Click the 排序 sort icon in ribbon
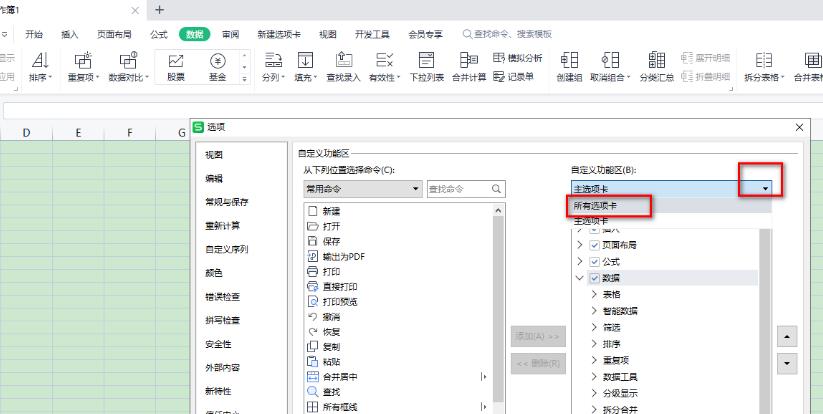823x414 pixels. (x=40, y=61)
